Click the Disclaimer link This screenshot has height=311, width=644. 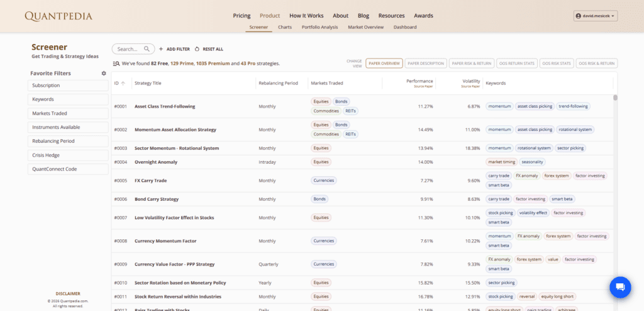pos(68,294)
